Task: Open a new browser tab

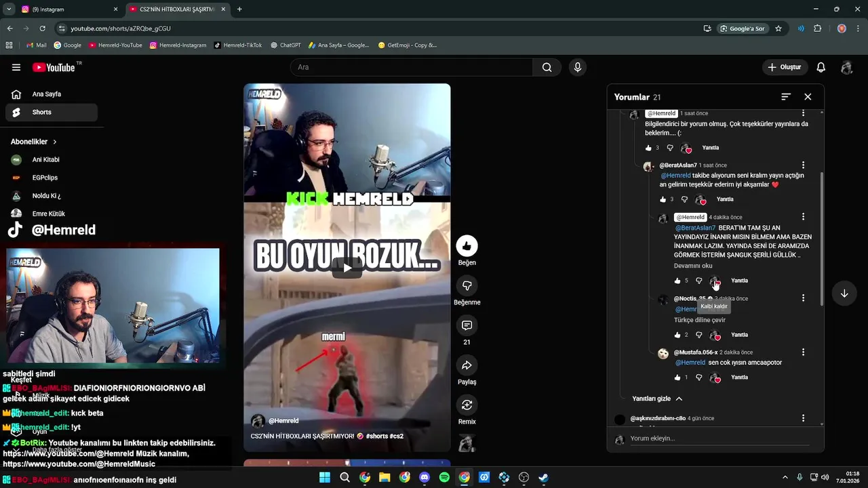Action: 239,9
